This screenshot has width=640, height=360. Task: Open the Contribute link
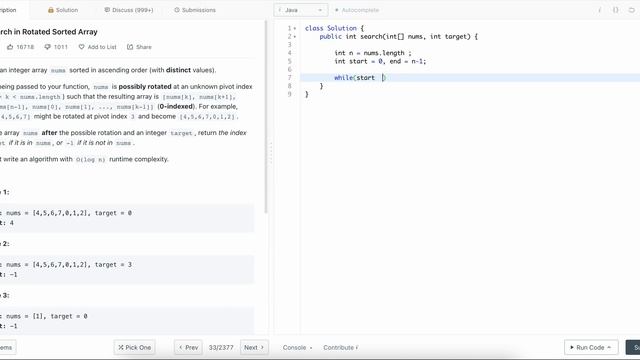point(340,347)
